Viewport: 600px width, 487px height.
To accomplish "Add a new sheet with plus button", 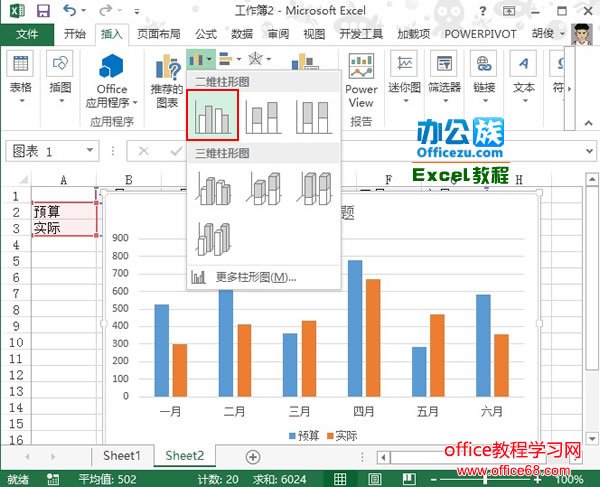I will point(253,457).
